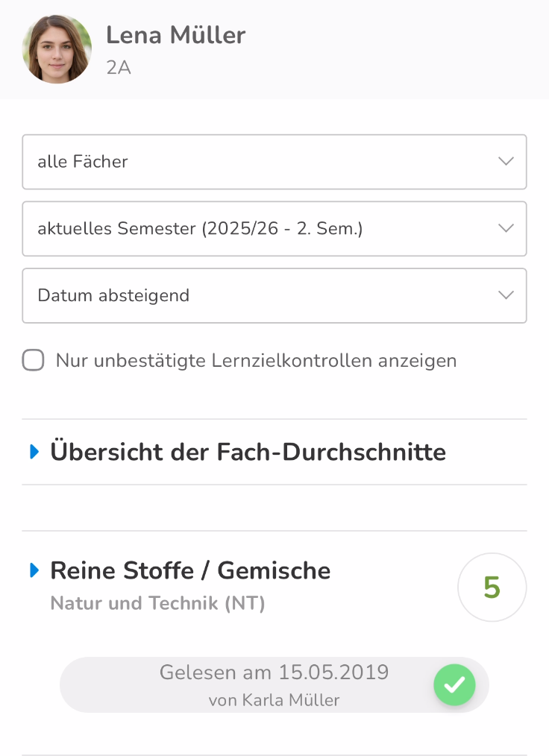Click the chevron arrow on alle Fächer

pos(506,162)
